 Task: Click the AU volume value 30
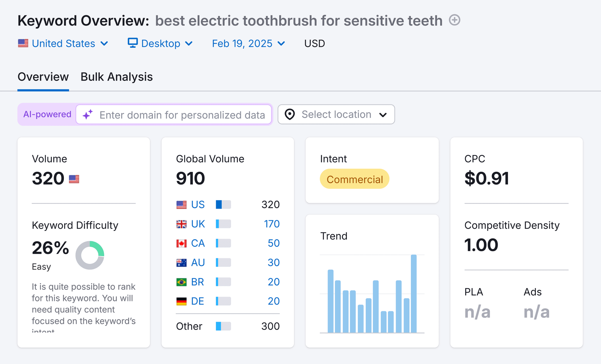tap(274, 263)
